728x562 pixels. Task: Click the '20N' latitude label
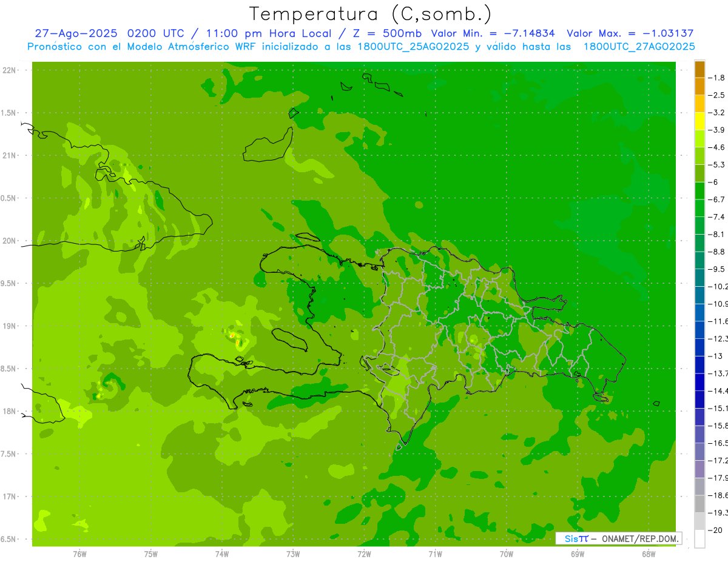click(x=10, y=241)
